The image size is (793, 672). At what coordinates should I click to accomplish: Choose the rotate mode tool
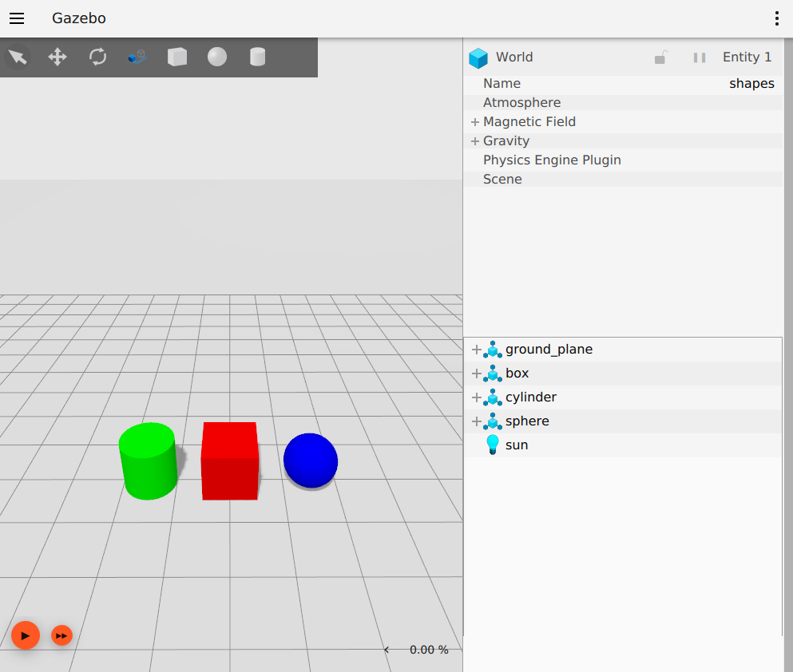(x=97, y=57)
